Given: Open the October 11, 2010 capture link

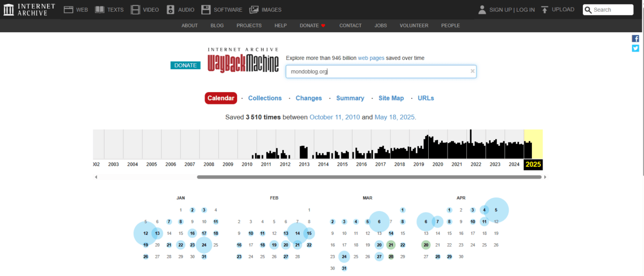Looking at the screenshot, I should pyautogui.click(x=335, y=117).
